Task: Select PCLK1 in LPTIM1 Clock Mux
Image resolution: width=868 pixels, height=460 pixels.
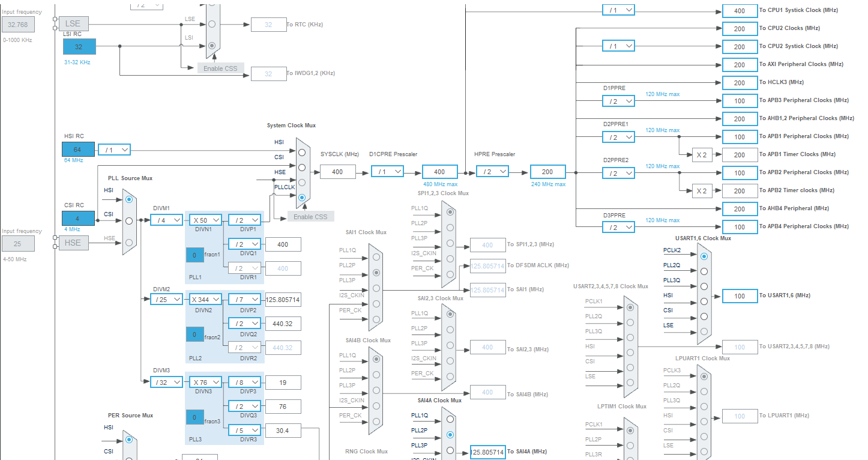Action: pyautogui.click(x=630, y=430)
